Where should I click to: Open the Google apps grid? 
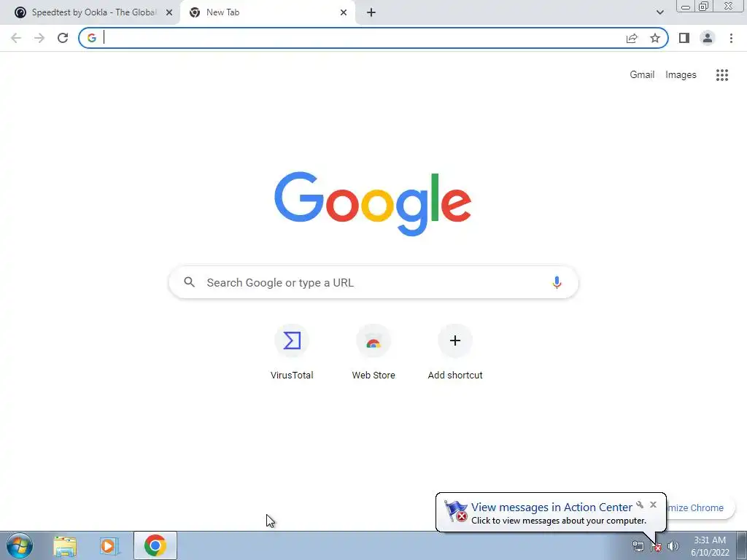tap(721, 75)
